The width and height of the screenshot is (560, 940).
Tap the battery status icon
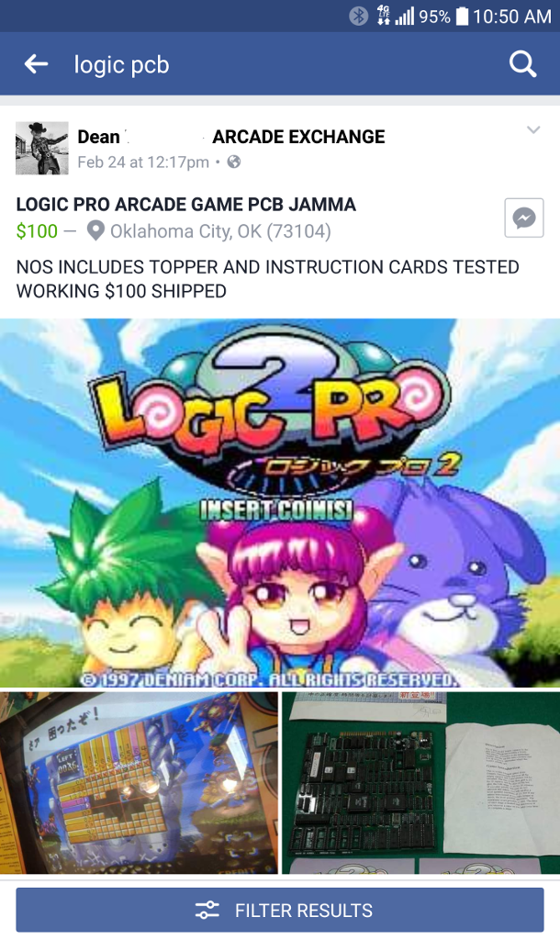click(x=462, y=17)
